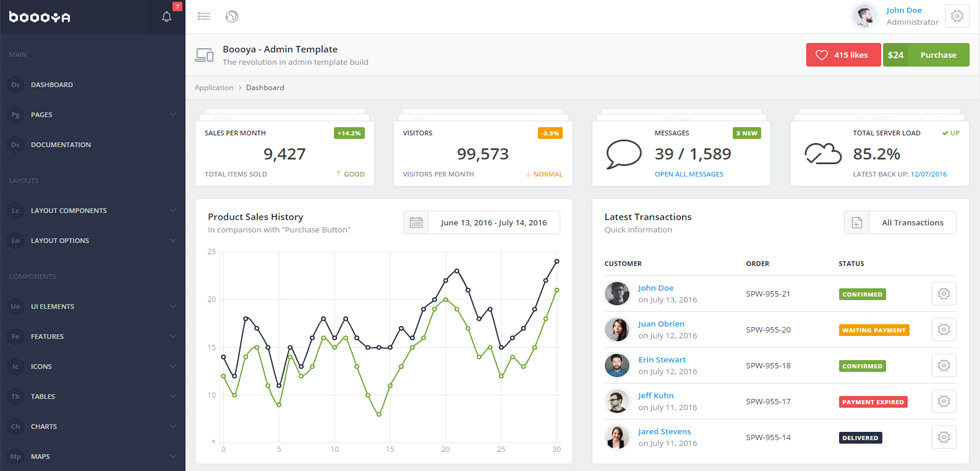Click the Lc layout components icon
The height and width of the screenshot is (471, 980).
[16, 211]
